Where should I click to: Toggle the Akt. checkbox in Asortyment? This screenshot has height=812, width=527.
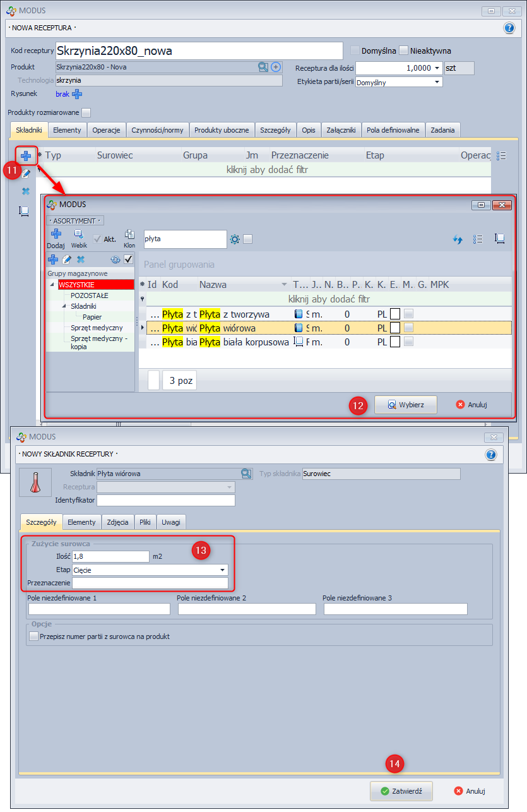pyautogui.click(x=97, y=239)
